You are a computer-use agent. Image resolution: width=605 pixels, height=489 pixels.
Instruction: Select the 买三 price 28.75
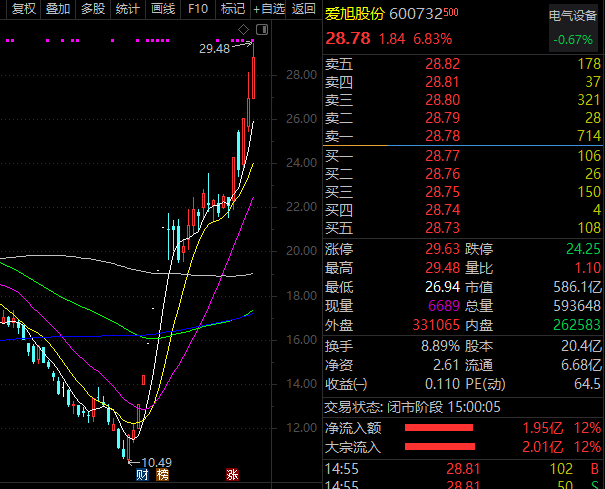coord(443,192)
